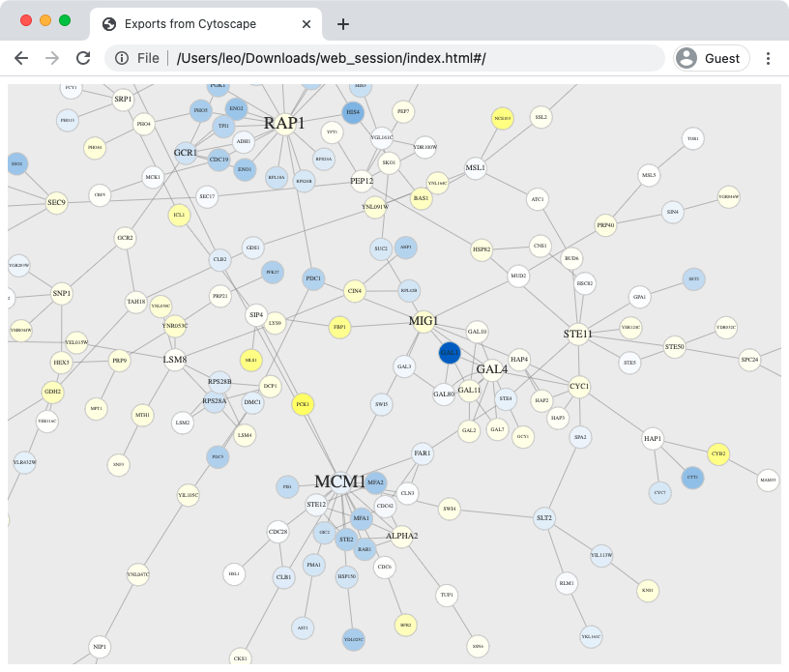Click the forward navigation arrow

[52, 58]
